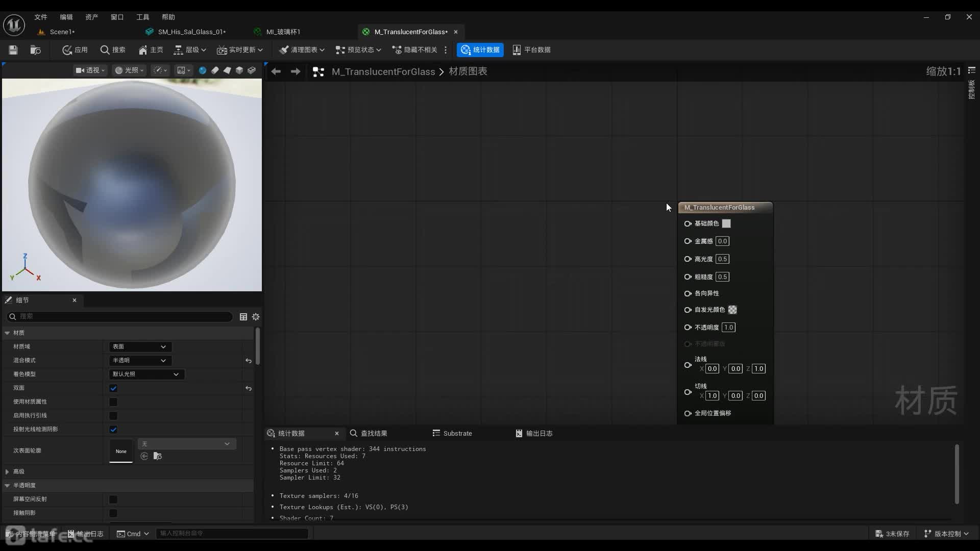980x551 pixels.
Task: Enable the 使用材质属性 checkbox
Action: 113,402
